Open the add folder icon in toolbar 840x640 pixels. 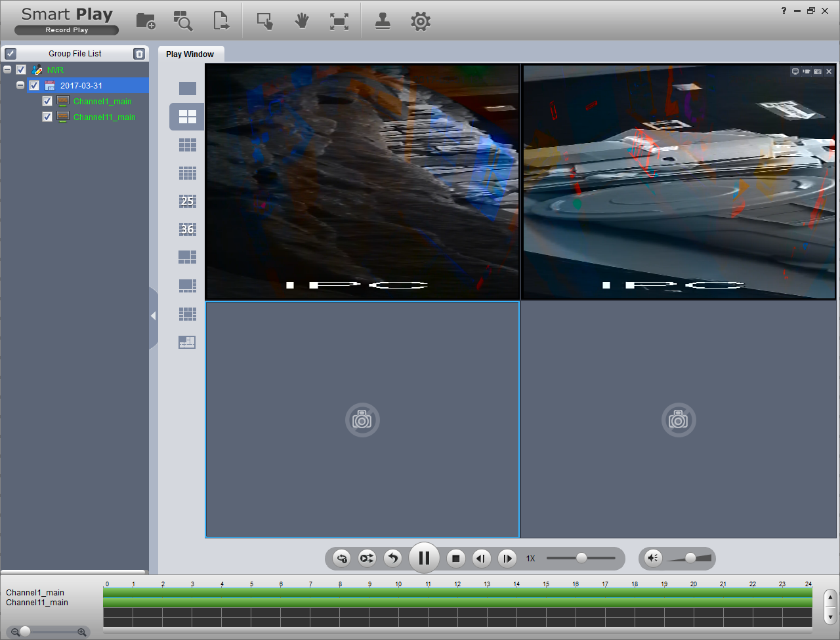(146, 21)
